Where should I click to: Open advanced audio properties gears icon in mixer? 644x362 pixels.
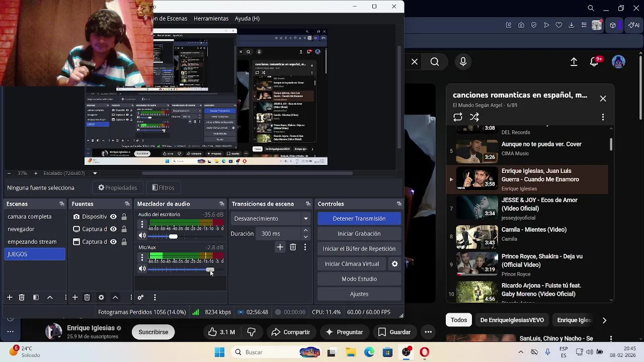pos(141,298)
